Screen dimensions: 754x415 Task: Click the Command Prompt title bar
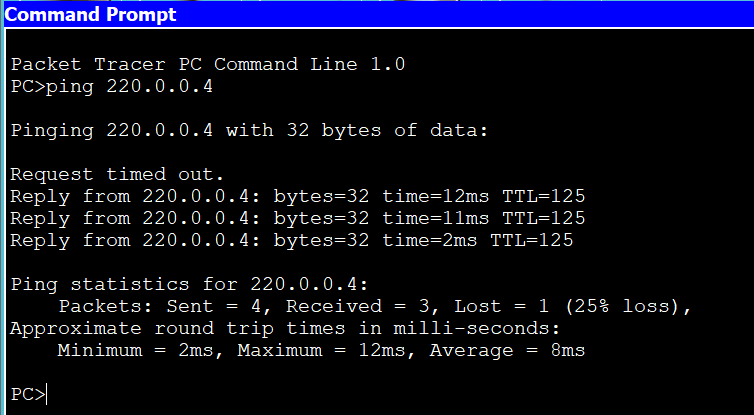point(379,14)
